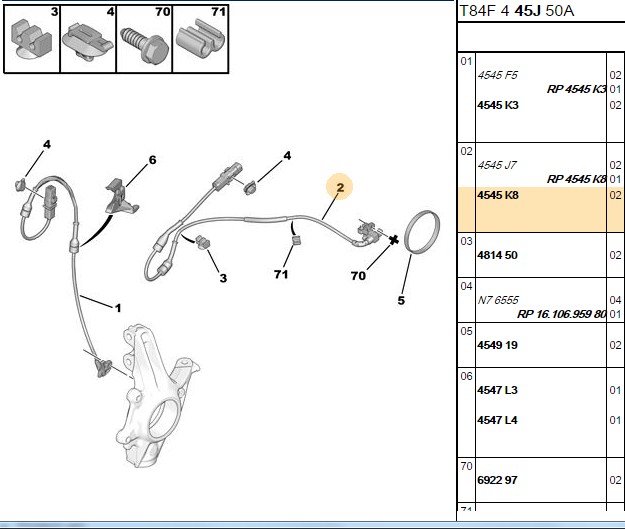Screen dimensions: 625x529
Task: Select superseded part number N7 6555
Action: point(498,300)
